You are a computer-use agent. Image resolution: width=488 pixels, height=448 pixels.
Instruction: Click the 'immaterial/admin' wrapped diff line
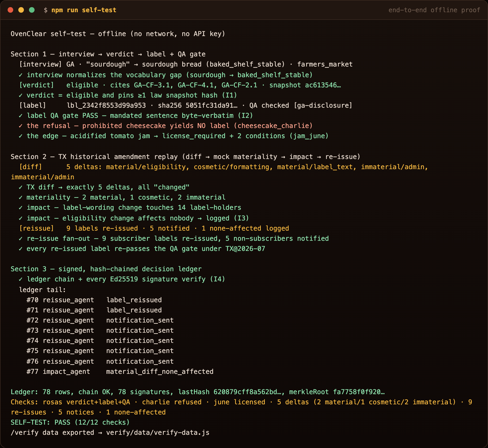pos(42,177)
